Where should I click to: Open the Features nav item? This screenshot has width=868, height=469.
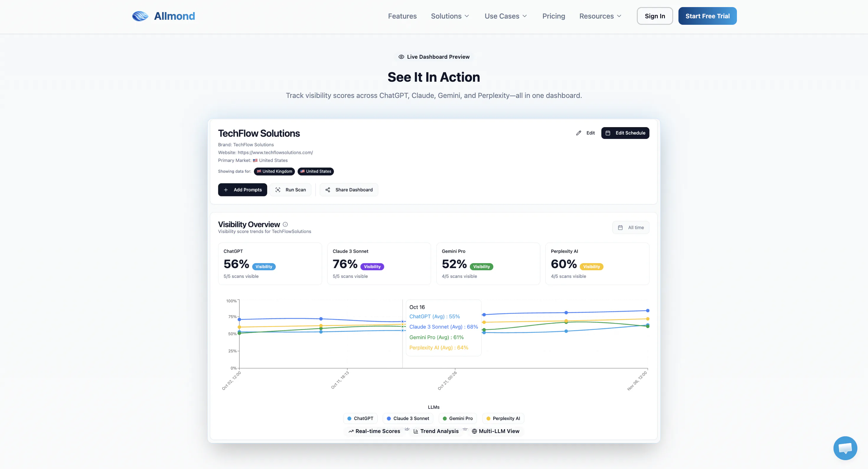click(402, 16)
